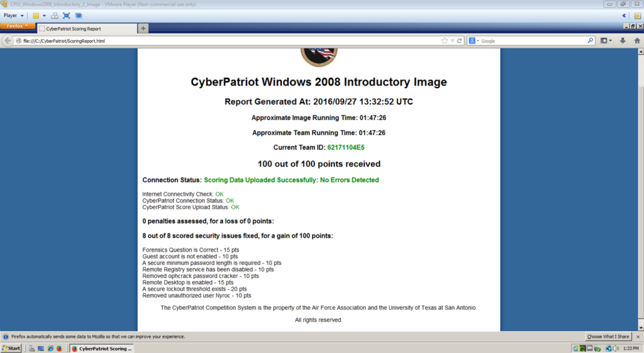This screenshot has width=644, height=353.
Task: Click the system tray volume icon
Action: click(616, 349)
